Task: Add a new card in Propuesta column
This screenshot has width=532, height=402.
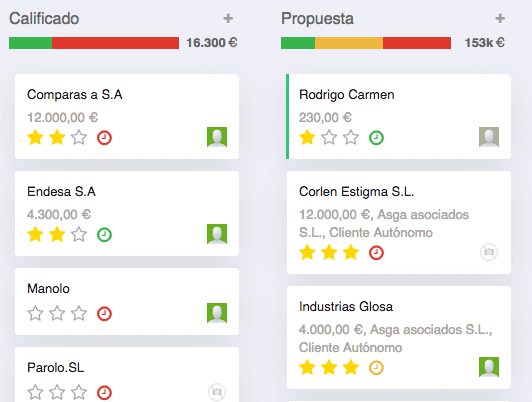Action: click(500, 18)
